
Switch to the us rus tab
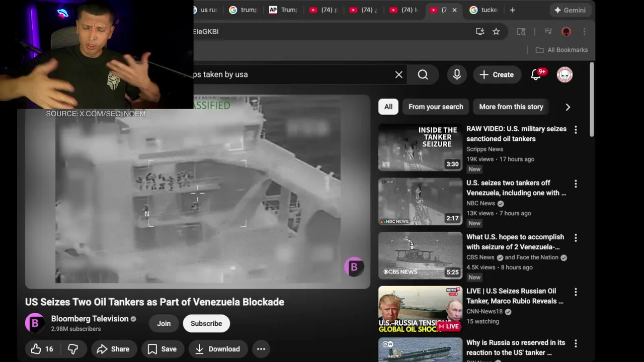[206, 10]
